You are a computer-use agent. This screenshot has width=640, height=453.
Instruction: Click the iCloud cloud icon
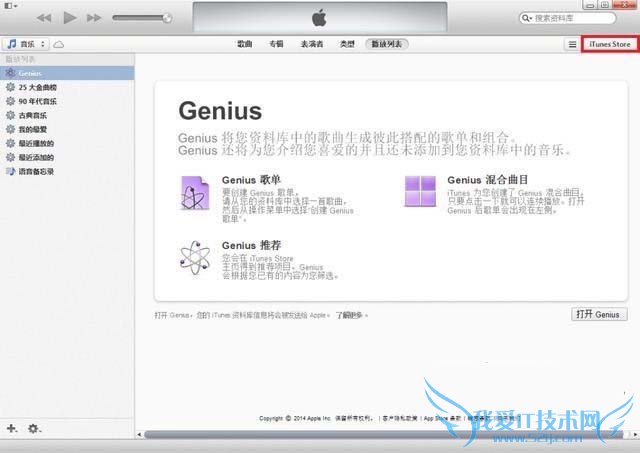pyautogui.click(x=58, y=44)
